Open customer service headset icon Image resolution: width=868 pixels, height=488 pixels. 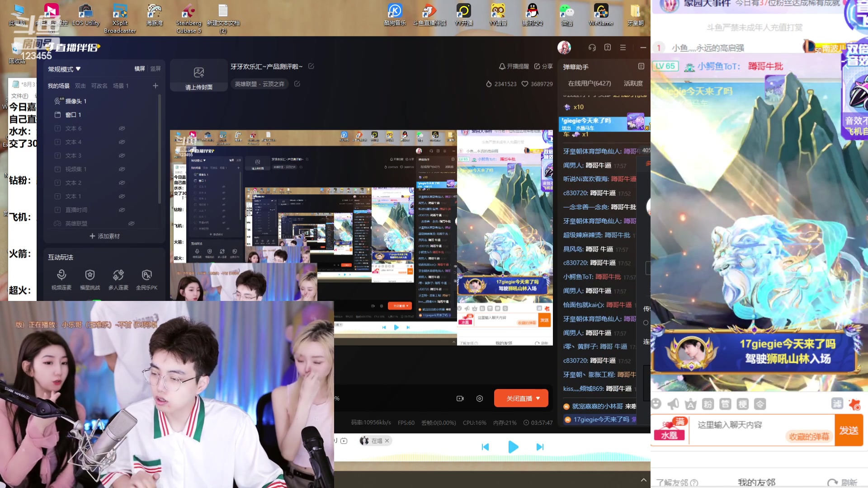click(x=592, y=47)
